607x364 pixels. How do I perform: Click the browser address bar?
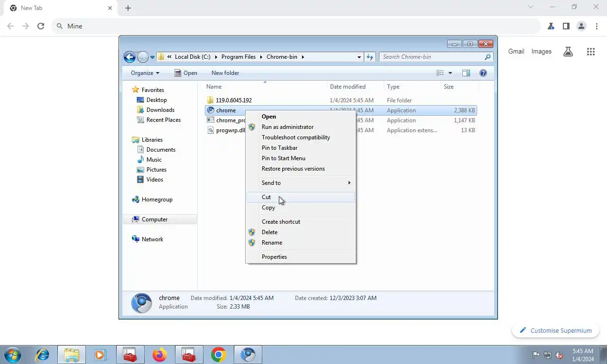coord(296,26)
